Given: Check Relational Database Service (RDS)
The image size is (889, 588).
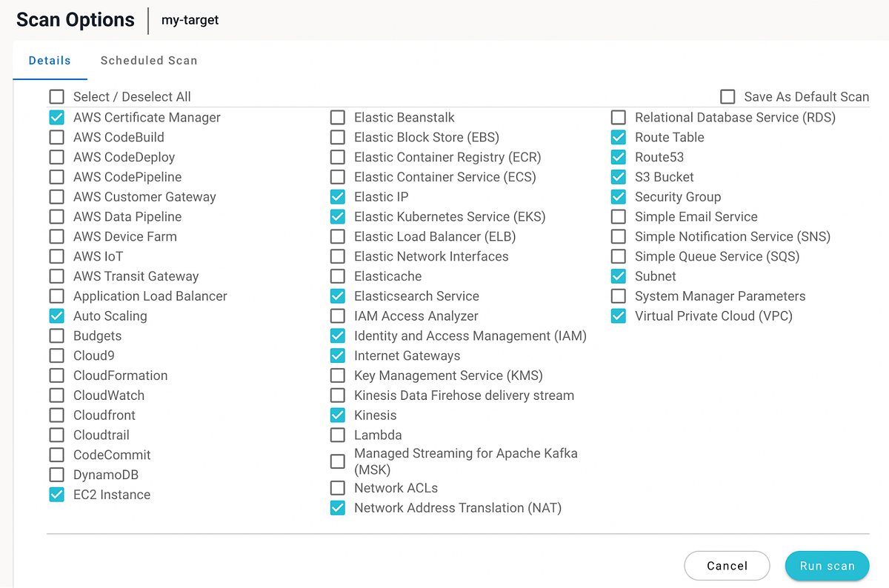Looking at the screenshot, I should 619,117.
